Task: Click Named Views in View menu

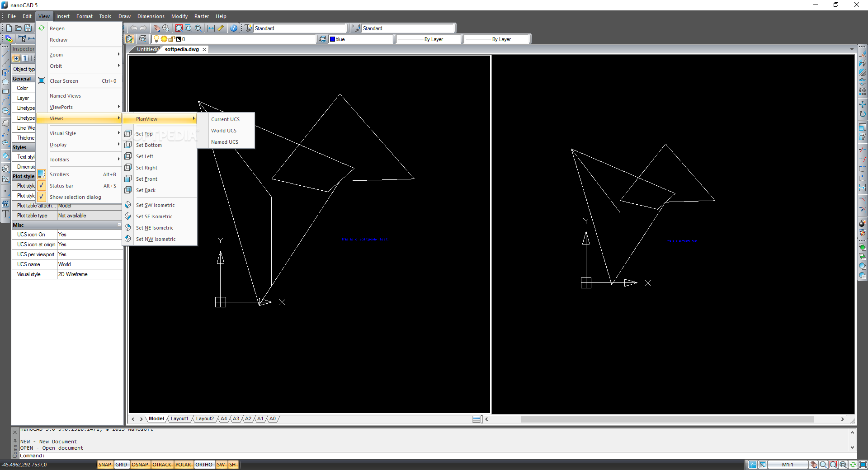Action: pos(79,96)
